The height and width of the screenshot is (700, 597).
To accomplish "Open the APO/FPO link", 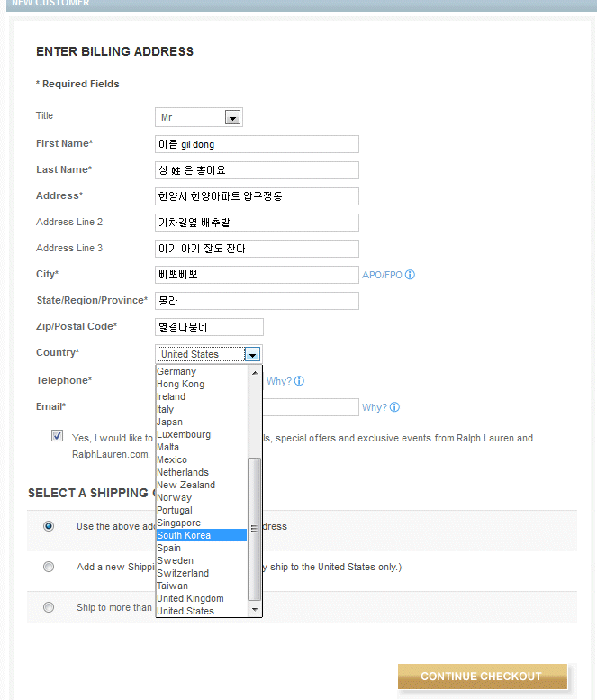I will [x=382, y=275].
